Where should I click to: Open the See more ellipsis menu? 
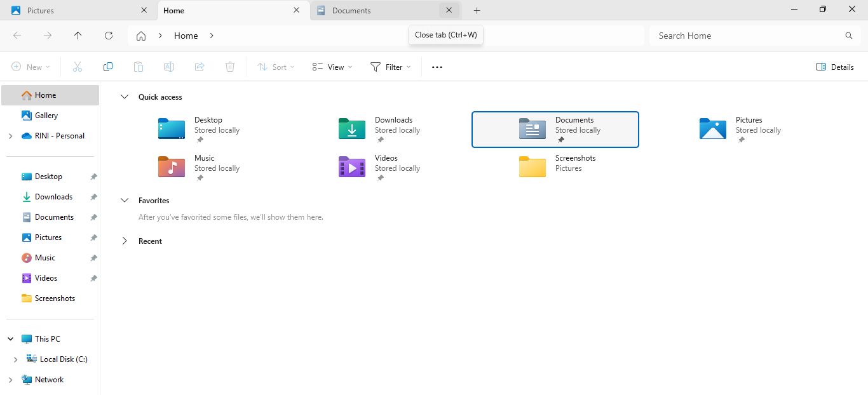[437, 67]
